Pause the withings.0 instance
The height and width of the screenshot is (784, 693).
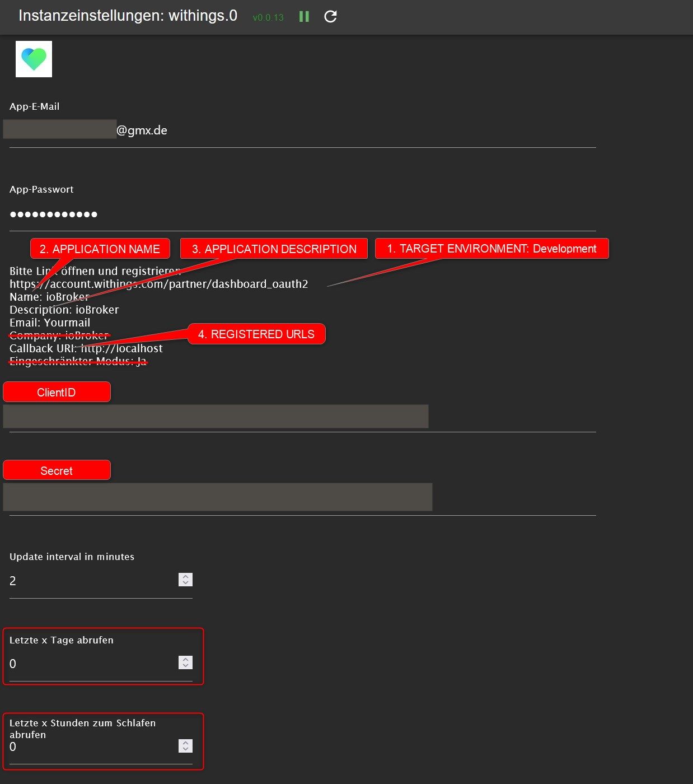point(304,17)
